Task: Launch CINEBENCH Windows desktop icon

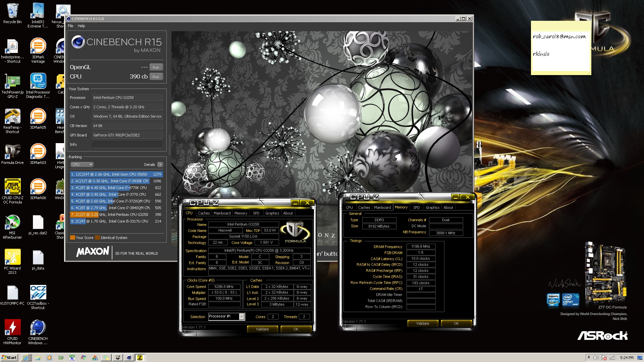Action: point(38,332)
